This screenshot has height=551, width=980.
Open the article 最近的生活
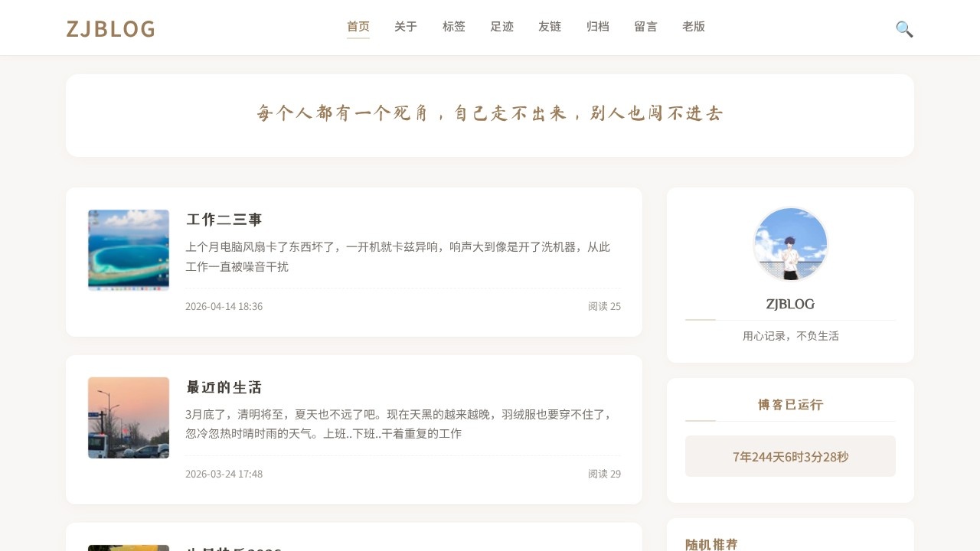coord(223,387)
